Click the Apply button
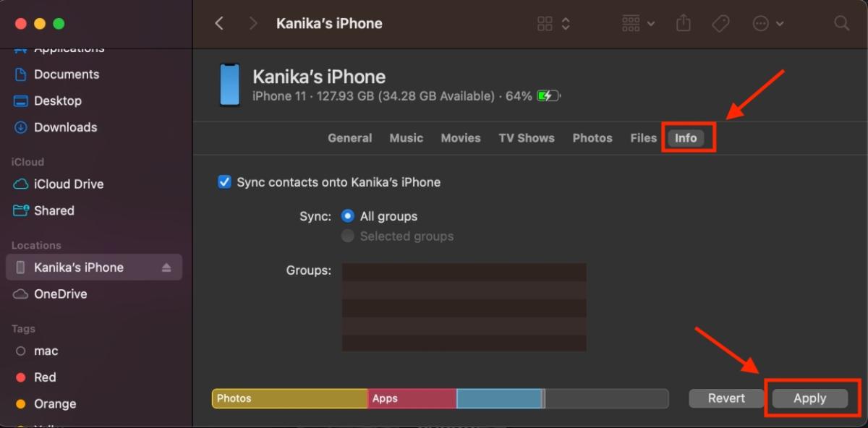The image size is (868, 428). click(x=809, y=398)
